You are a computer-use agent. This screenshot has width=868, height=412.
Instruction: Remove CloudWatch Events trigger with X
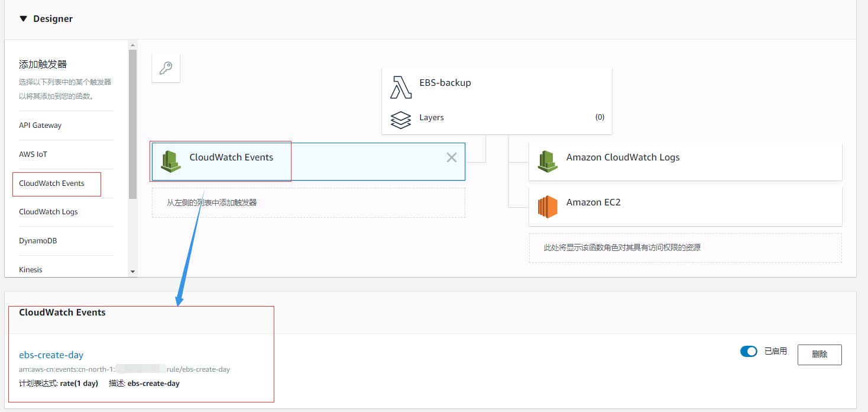452,157
